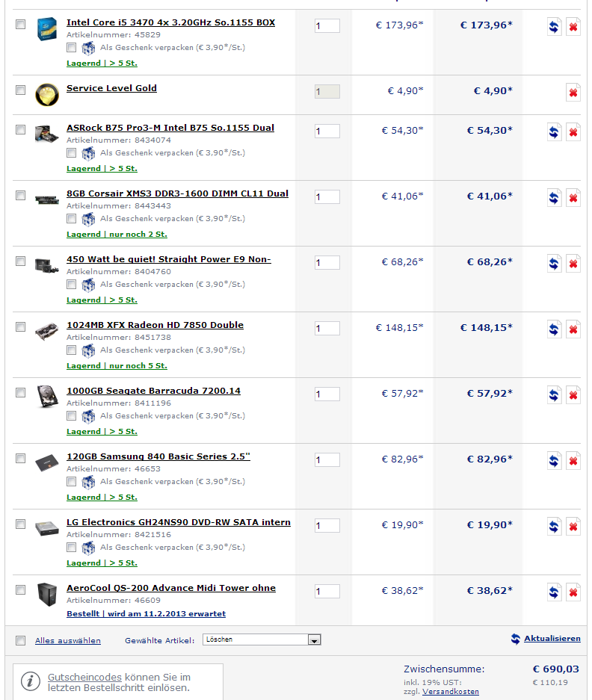The image size is (592, 700).
Task: Open 1024MB XFX Radeon HD 7850 link
Action: [155, 325]
